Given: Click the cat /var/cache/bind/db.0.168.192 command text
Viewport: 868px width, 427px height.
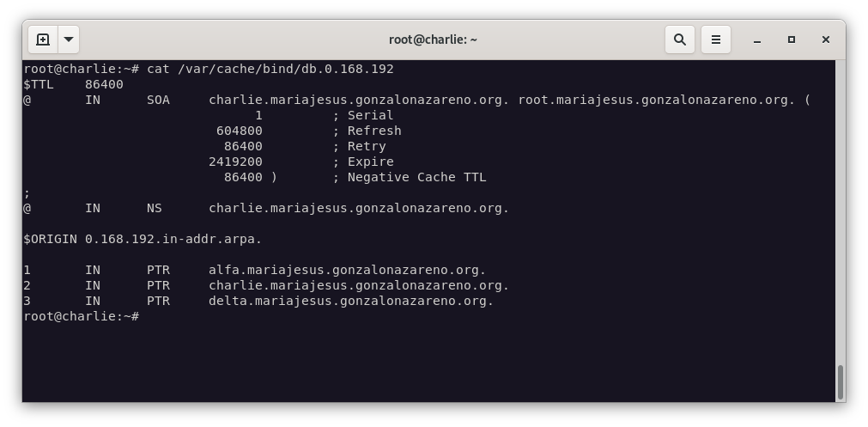Looking at the screenshot, I should tap(270, 69).
